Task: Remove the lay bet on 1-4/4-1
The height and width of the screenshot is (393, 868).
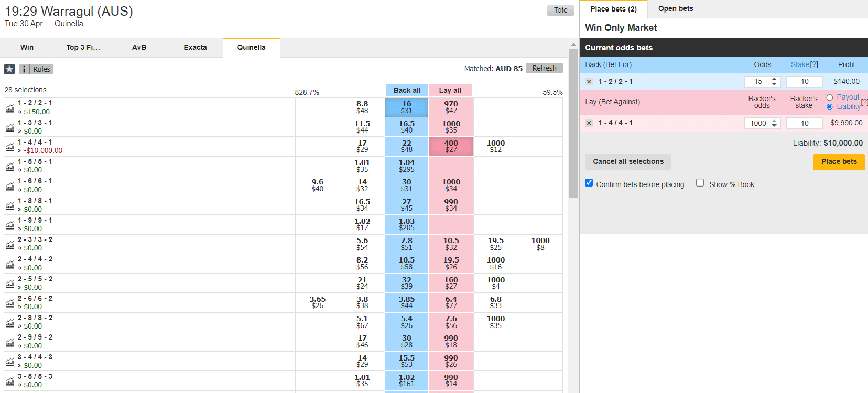Action: [x=589, y=123]
